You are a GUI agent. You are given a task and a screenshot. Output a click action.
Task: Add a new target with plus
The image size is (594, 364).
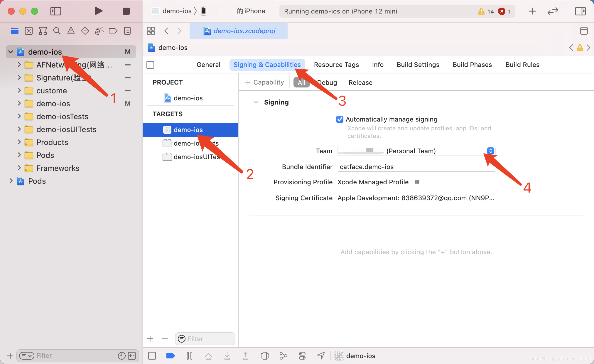point(150,339)
